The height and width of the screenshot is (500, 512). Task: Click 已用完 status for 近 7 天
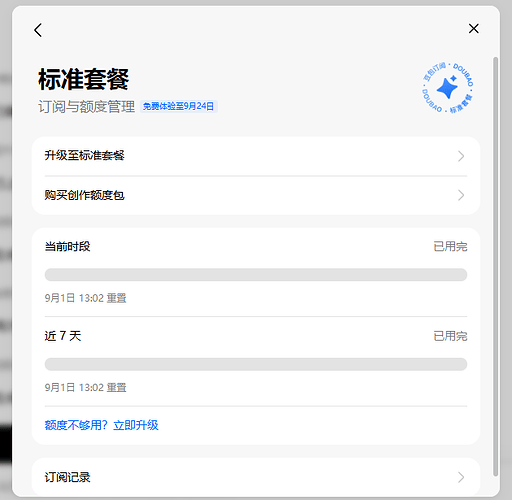(450, 336)
